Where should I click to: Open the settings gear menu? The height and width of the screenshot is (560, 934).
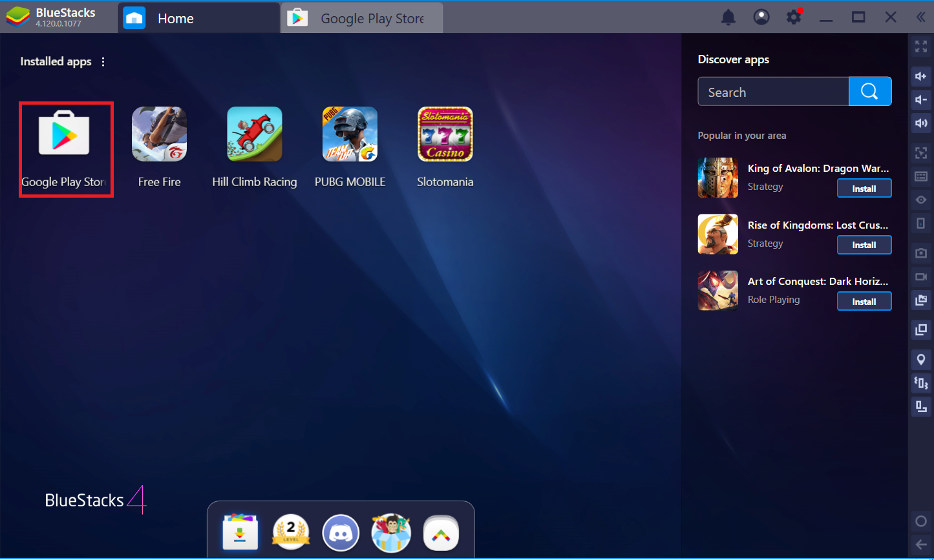click(x=794, y=17)
